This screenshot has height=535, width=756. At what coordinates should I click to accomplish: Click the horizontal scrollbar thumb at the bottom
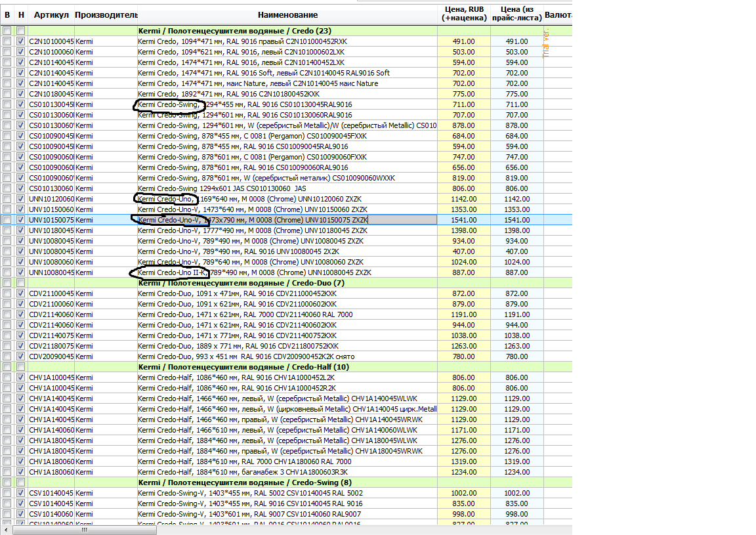click(x=85, y=530)
